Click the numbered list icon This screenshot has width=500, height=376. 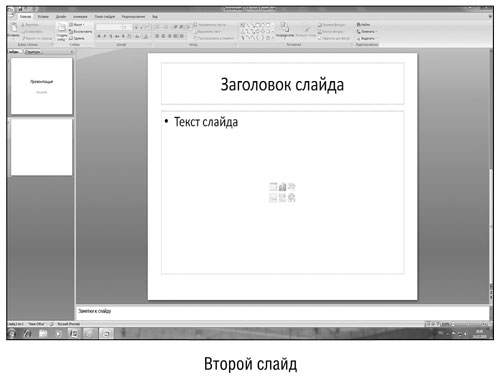tap(166, 27)
